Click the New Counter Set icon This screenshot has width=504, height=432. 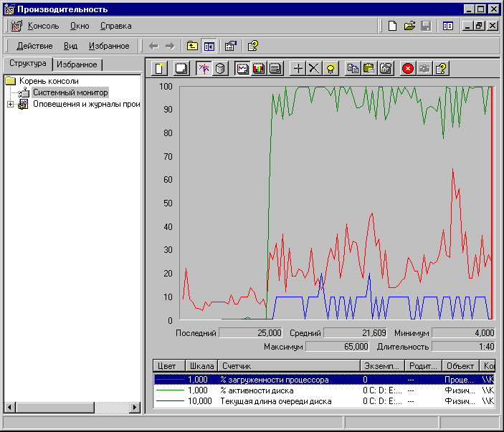pyautogui.click(x=160, y=69)
